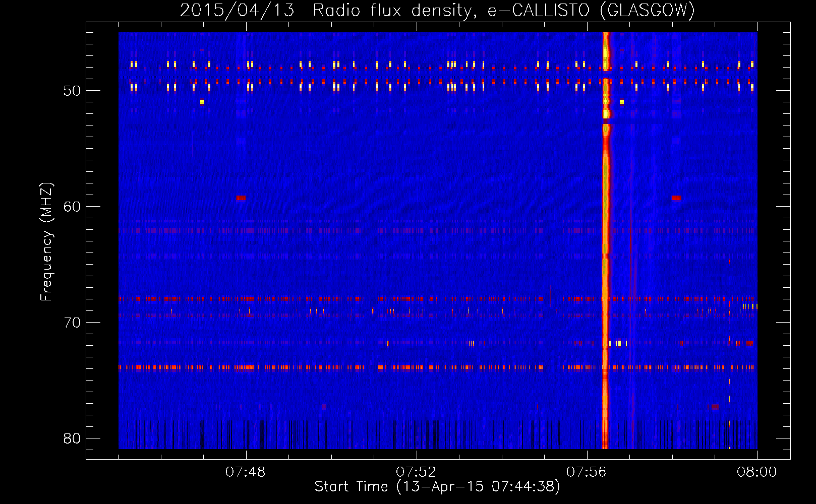Viewport: 816px width, 504px height.
Task: Click the yellow spot near 07:47 at 51 MHz
Action: (202, 102)
